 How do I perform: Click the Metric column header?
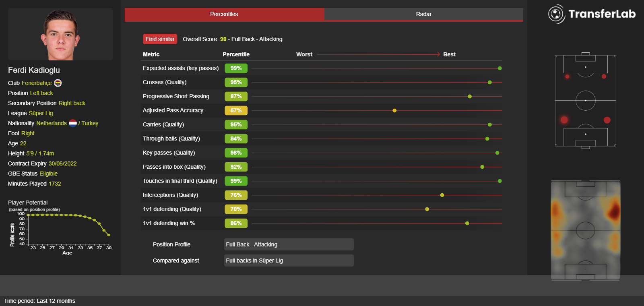click(151, 54)
